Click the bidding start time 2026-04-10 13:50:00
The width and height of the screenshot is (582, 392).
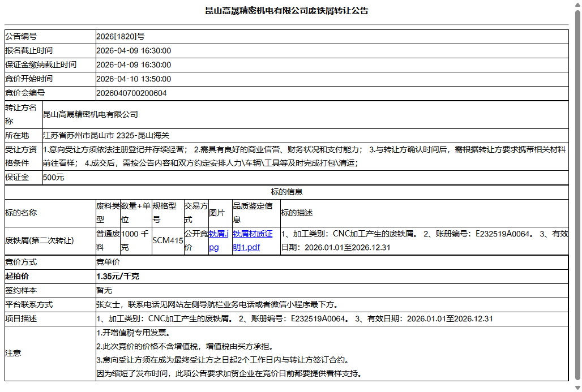(x=134, y=79)
